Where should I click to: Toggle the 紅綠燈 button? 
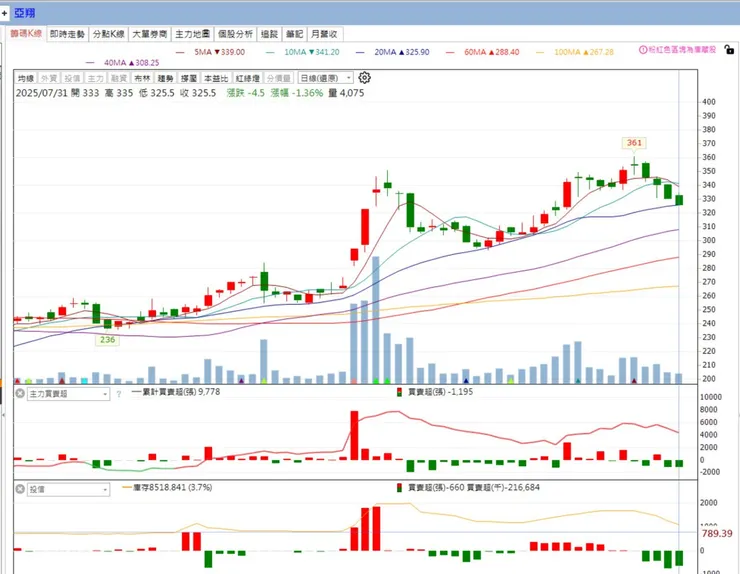click(248, 78)
